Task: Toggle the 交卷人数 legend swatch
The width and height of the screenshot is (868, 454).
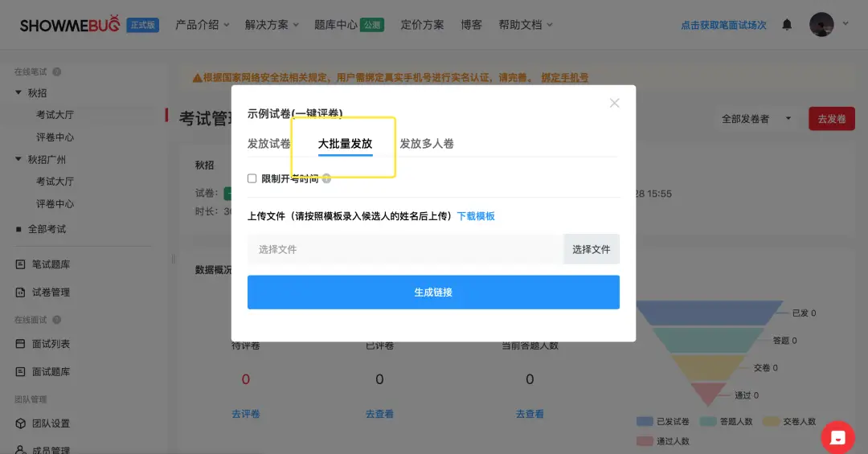Action: coord(771,421)
